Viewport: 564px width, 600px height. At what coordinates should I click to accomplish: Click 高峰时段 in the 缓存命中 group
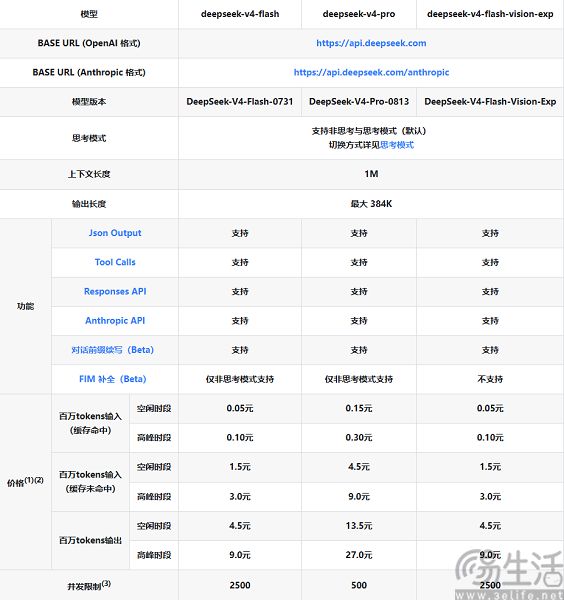(x=154, y=438)
